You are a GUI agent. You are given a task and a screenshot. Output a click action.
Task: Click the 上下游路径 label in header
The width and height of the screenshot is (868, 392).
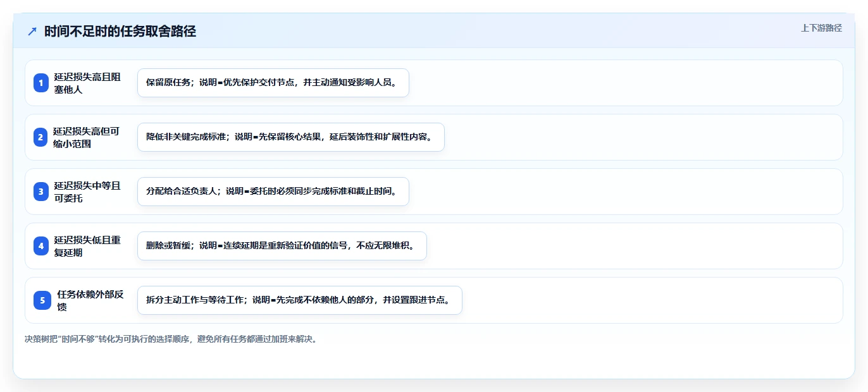pos(821,28)
